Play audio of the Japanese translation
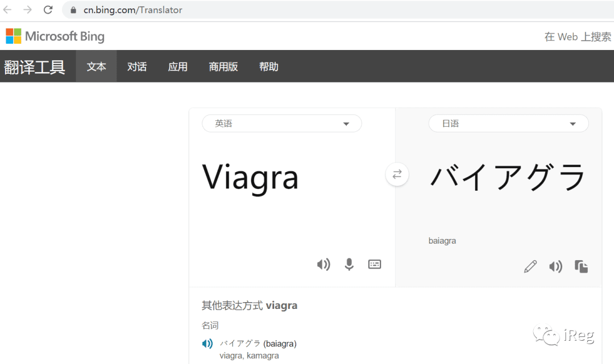Image resolution: width=614 pixels, height=364 pixels. click(x=555, y=267)
